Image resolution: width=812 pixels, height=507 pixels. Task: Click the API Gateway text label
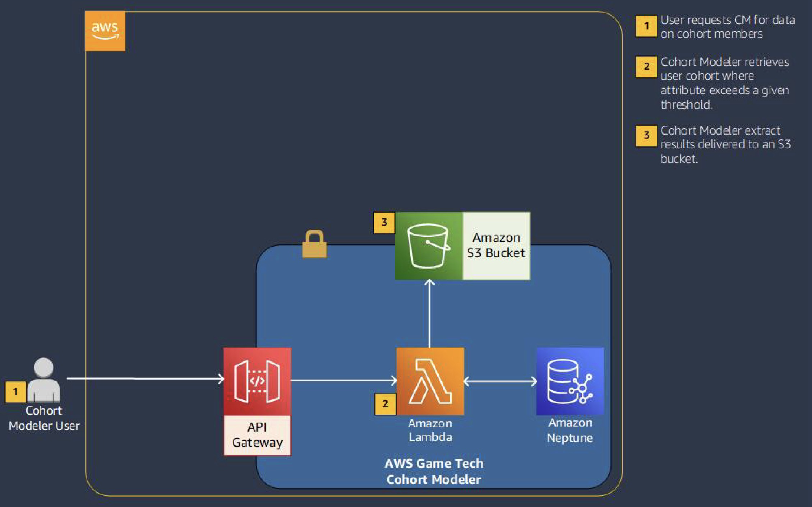coord(257,435)
